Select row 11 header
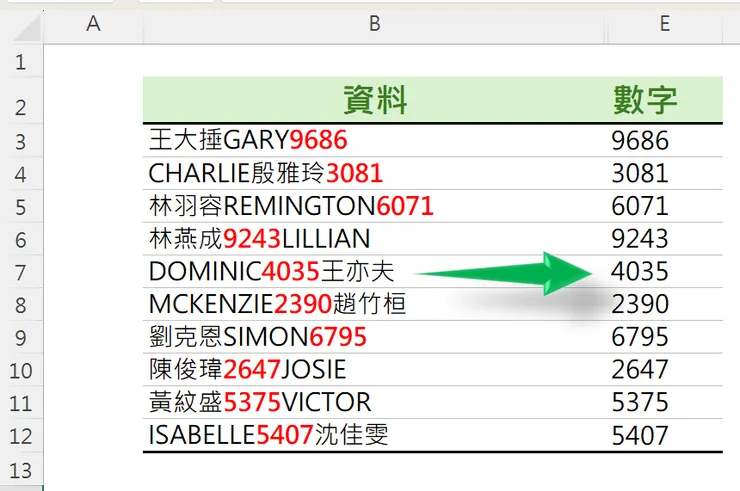 pyautogui.click(x=21, y=403)
